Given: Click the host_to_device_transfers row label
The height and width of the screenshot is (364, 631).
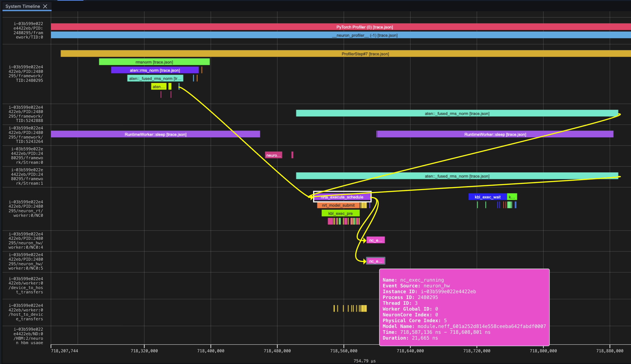Looking at the screenshot, I should (26, 312).
